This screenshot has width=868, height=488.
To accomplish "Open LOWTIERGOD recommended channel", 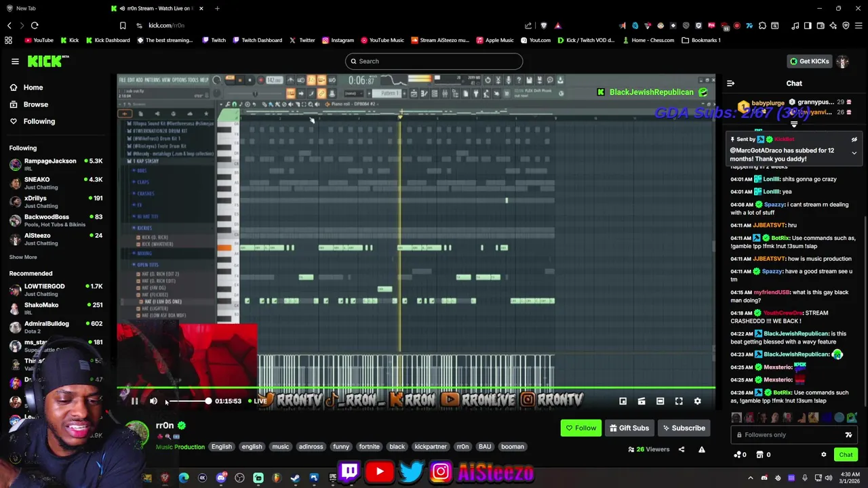I will (56, 289).
